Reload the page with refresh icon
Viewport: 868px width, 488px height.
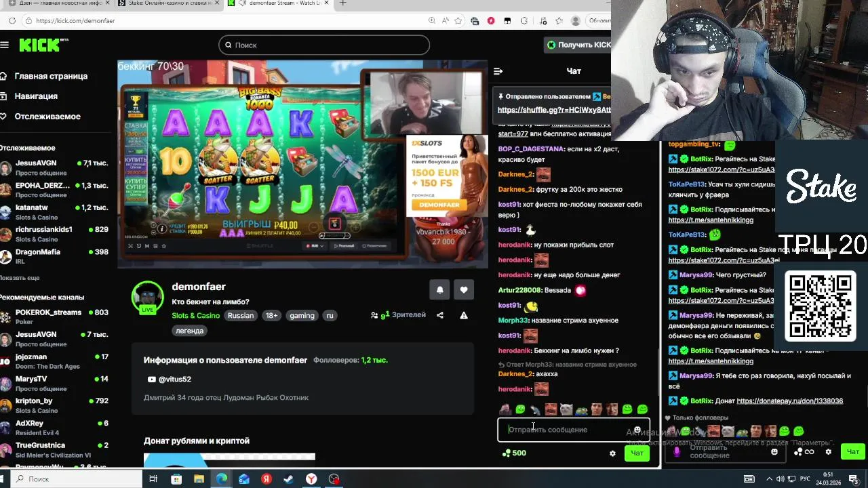coord(12,20)
